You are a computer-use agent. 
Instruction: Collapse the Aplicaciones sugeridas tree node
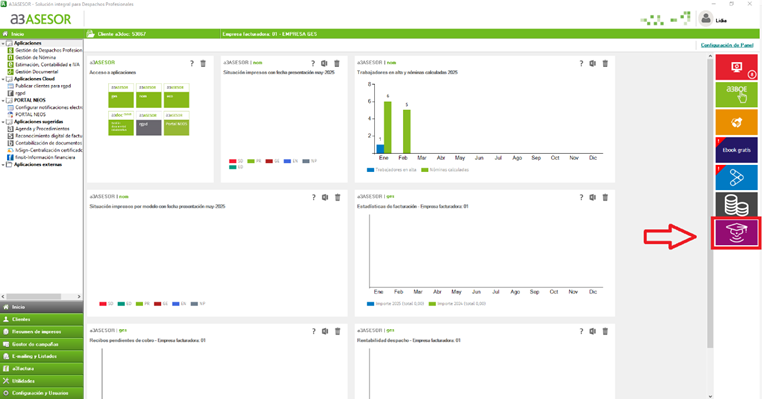pyautogui.click(x=3, y=121)
